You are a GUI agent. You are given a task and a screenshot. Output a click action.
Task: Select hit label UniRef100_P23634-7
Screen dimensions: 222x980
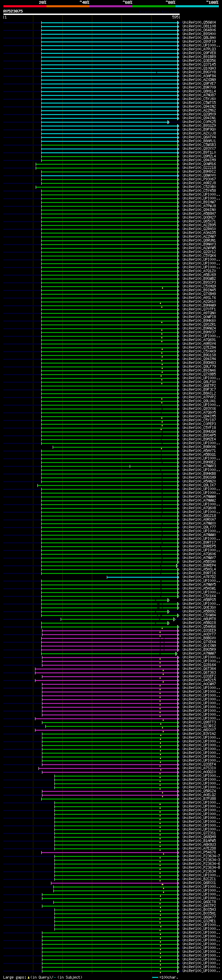[x=202, y=856]
